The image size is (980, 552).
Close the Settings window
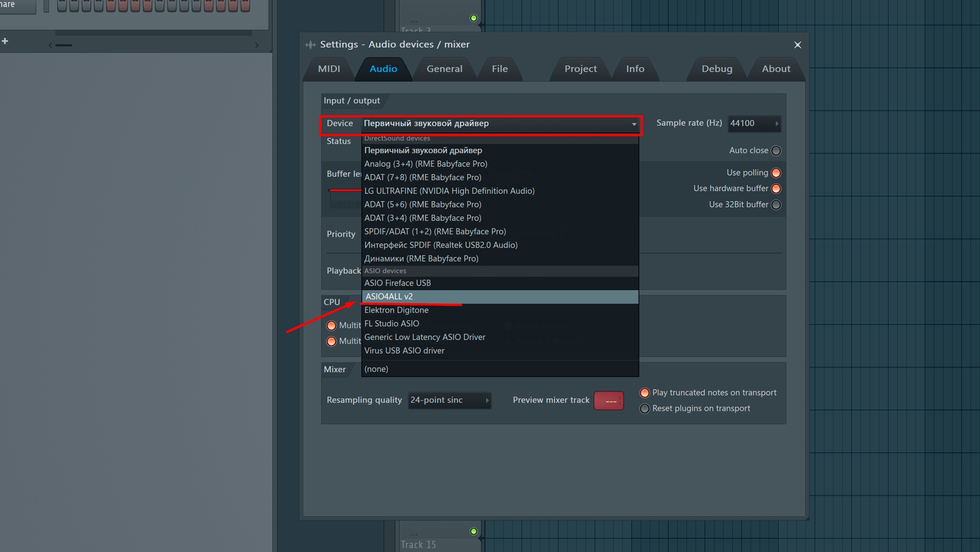point(797,45)
